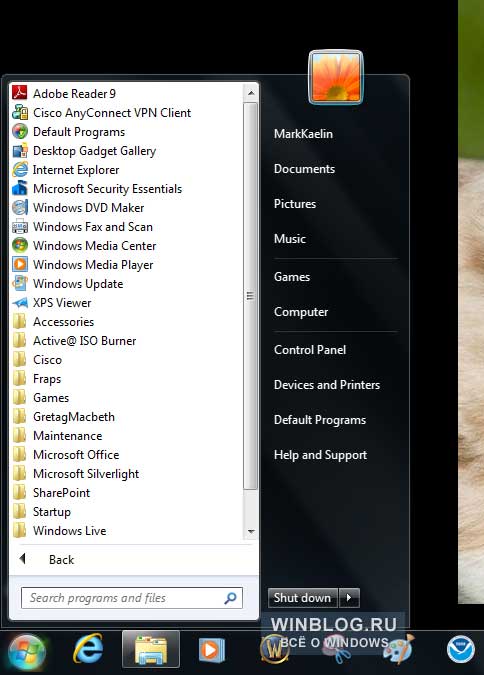Open Desktop Gadget Gallery icon
Screen dimensions: 484x675
point(20,151)
